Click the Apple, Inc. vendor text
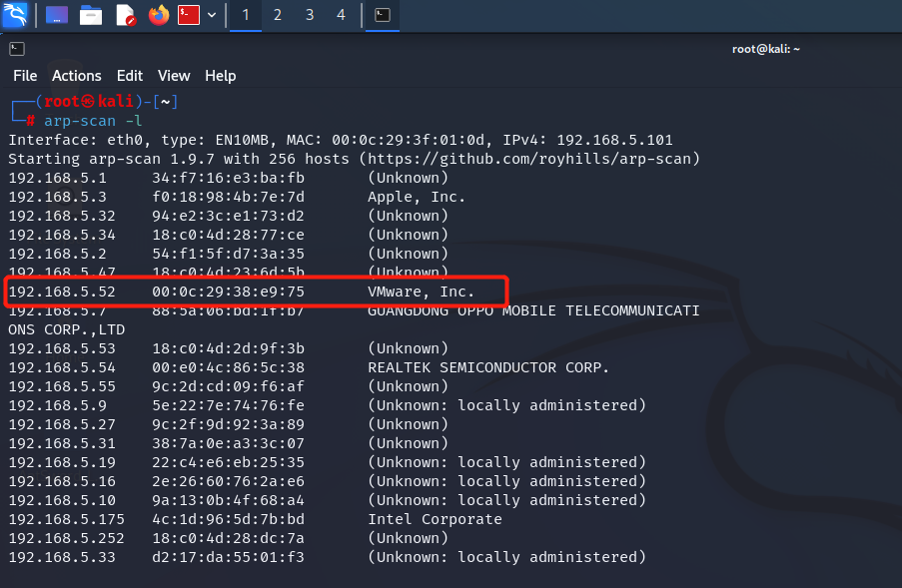 pyautogui.click(x=417, y=197)
